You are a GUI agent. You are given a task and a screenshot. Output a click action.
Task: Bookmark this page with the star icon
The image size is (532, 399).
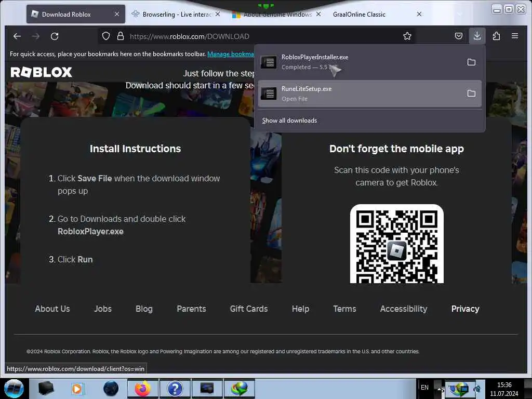click(x=407, y=36)
